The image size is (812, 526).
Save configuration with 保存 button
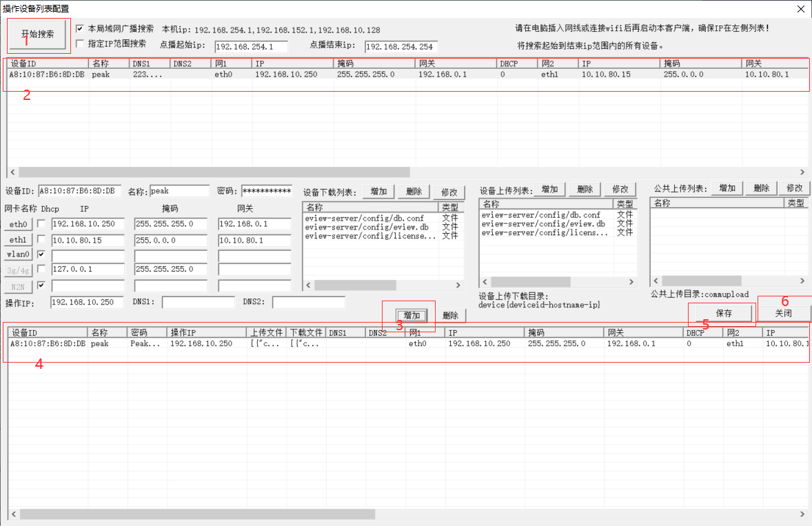point(724,313)
